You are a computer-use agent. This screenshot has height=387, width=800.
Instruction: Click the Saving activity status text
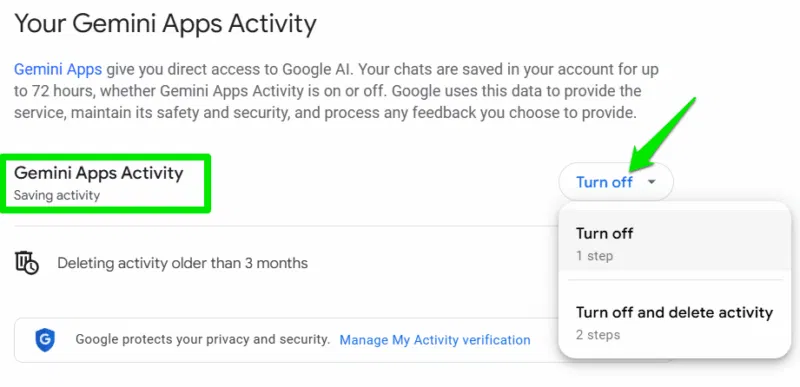click(x=57, y=195)
